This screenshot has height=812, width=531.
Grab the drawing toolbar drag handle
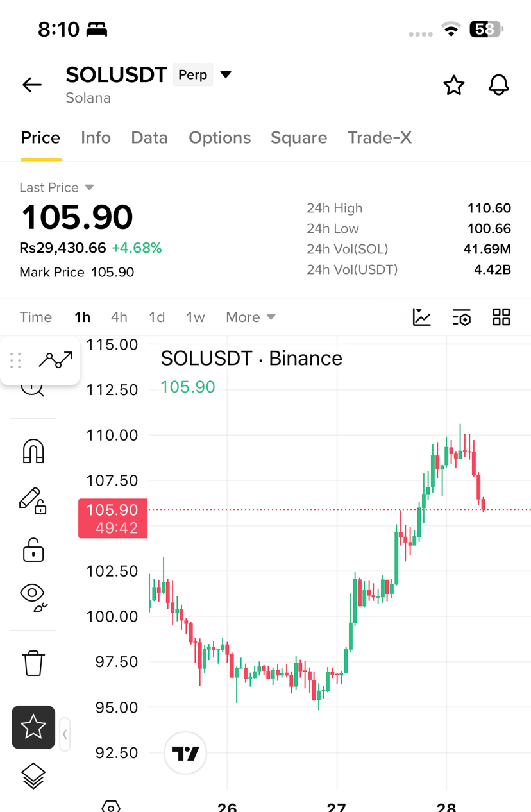pyautogui.click(x=16, y=360)
